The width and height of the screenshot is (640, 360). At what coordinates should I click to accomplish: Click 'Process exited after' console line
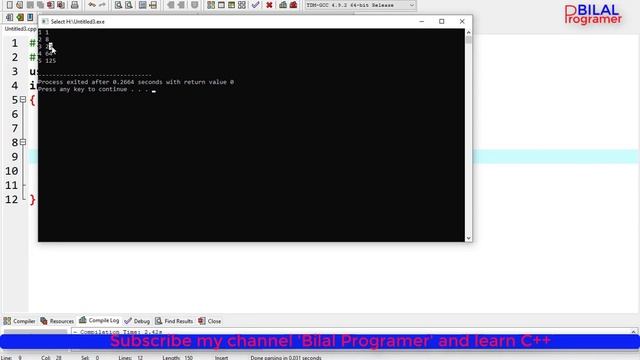pos(136,82)
